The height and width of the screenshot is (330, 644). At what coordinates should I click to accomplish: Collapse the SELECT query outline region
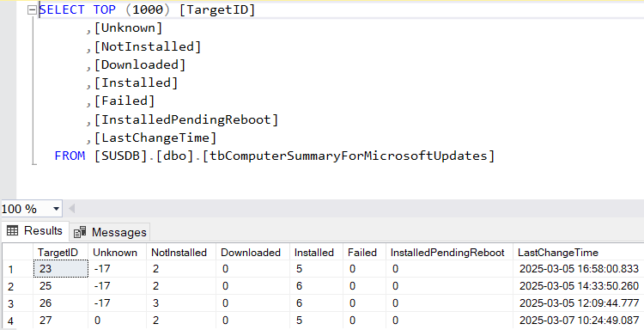point(32,10)
